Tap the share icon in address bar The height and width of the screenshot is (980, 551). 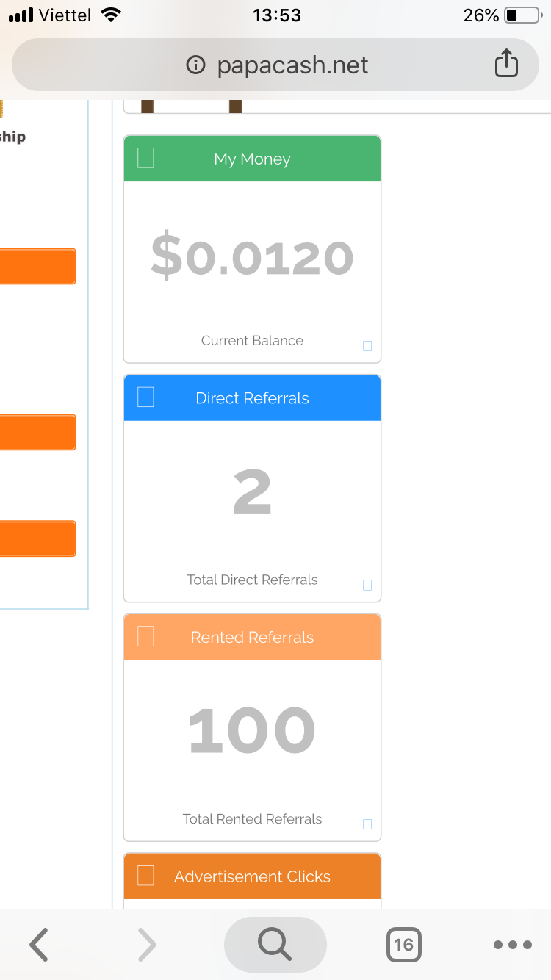(x=506, y=64)
